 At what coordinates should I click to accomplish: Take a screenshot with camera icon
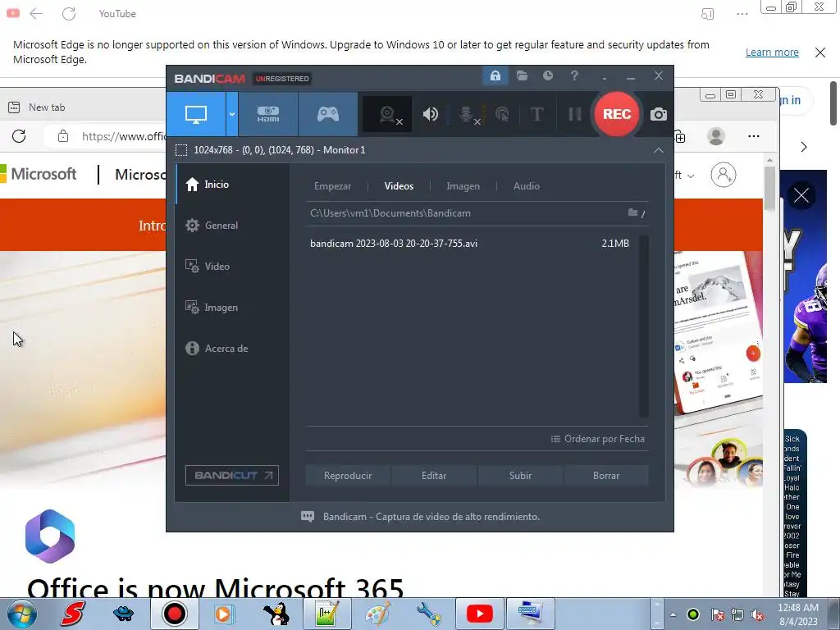click(x=659, y=114)
